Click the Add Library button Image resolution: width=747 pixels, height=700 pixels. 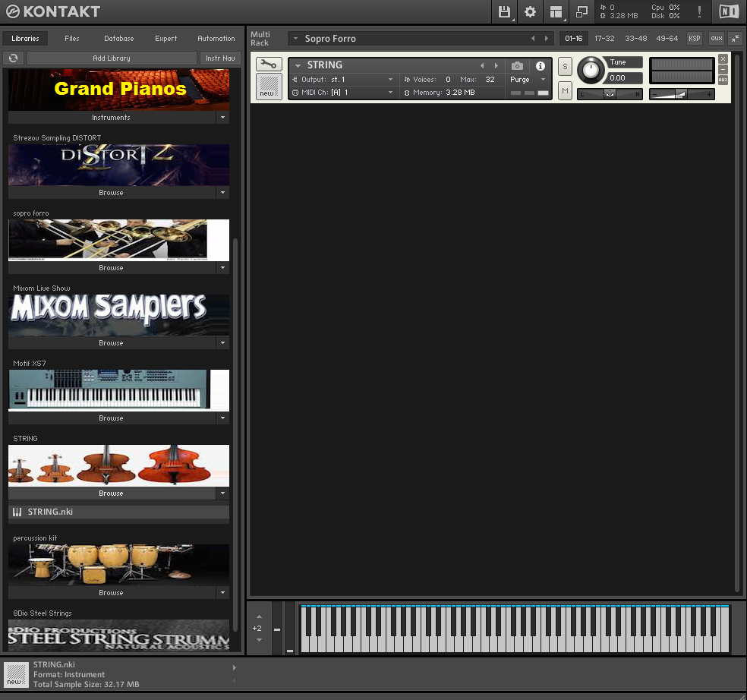[112, 58]
